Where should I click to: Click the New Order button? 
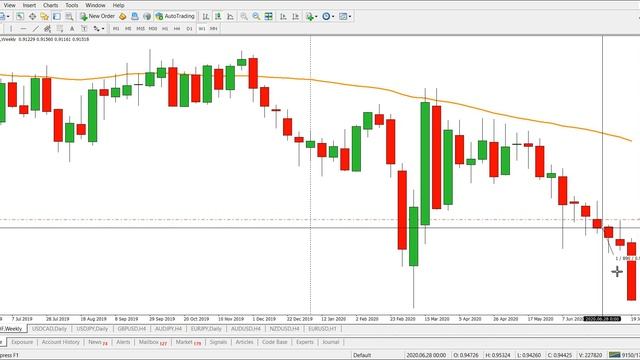click(97, 16)
